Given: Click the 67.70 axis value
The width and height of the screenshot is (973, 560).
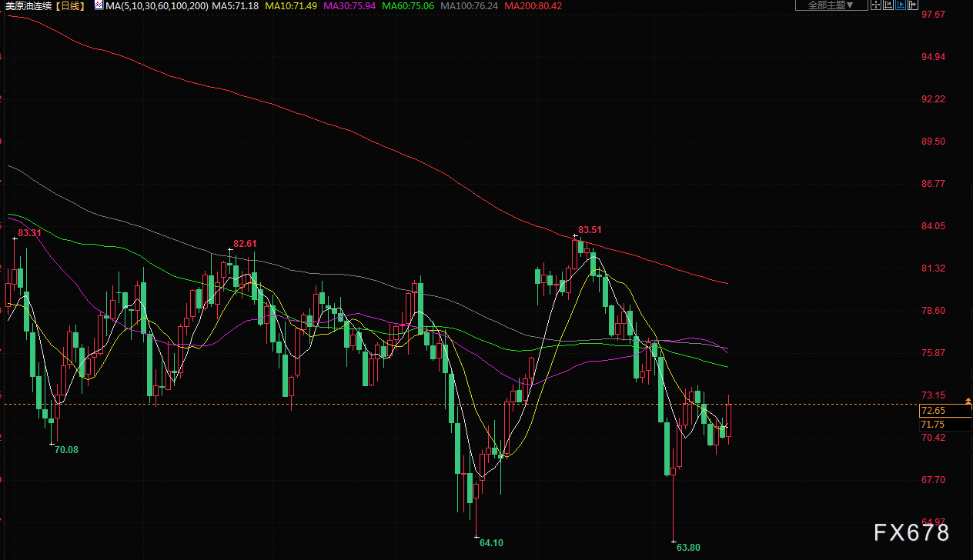Looking at the screenshot, I should tap(933, 480).
